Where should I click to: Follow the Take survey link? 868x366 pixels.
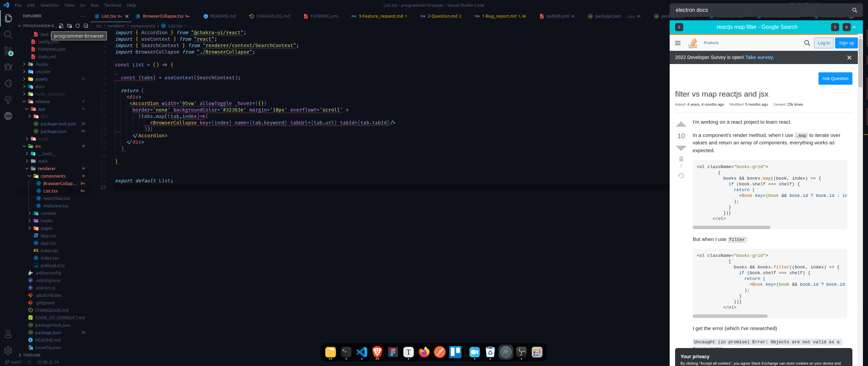pyautogui.click(x=759, y=57)
